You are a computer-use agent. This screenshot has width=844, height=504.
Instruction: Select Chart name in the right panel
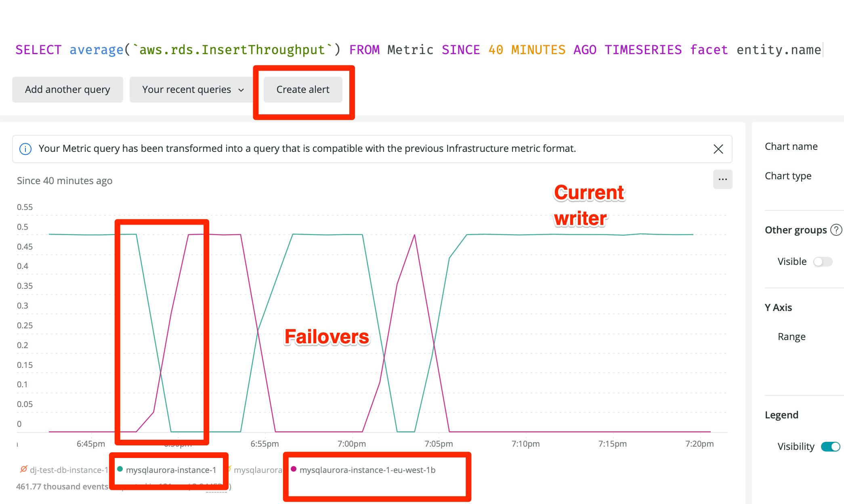(x=791, y=146)
